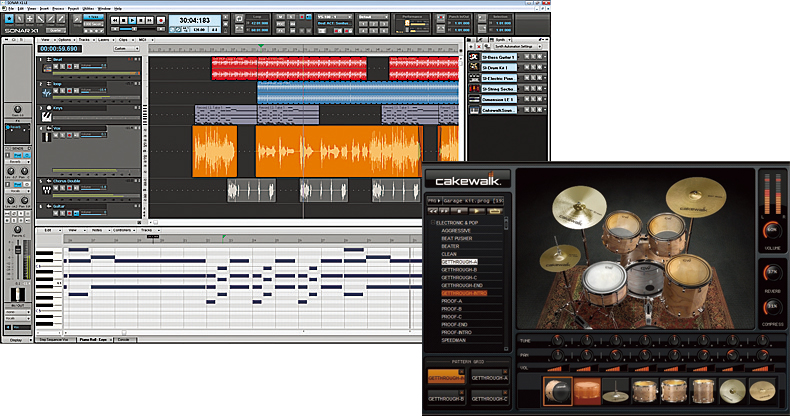Mute the Beat track

(56, 66)
